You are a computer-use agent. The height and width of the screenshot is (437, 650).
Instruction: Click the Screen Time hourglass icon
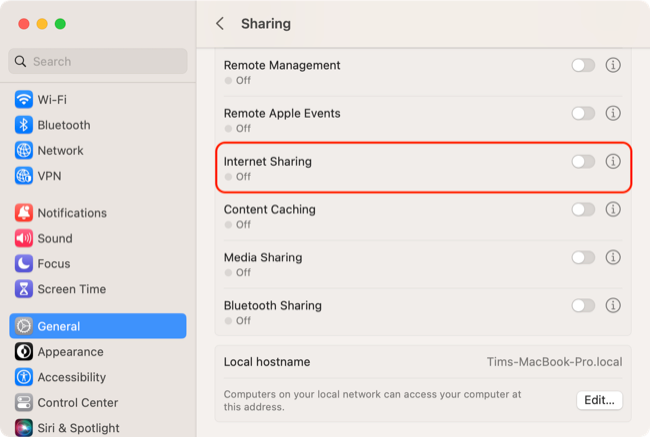coord(24,289)
